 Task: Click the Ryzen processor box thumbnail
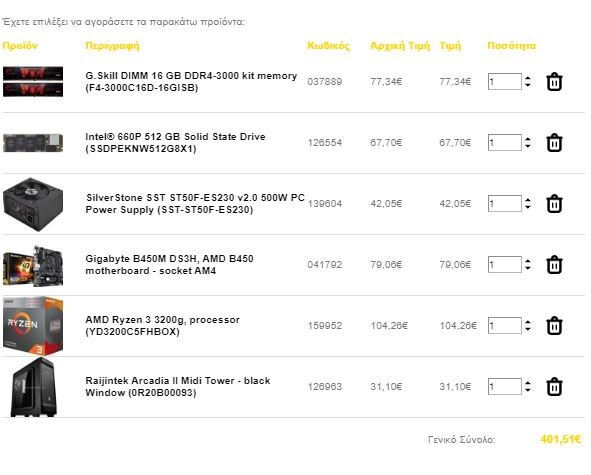click(x=33, y=326)
